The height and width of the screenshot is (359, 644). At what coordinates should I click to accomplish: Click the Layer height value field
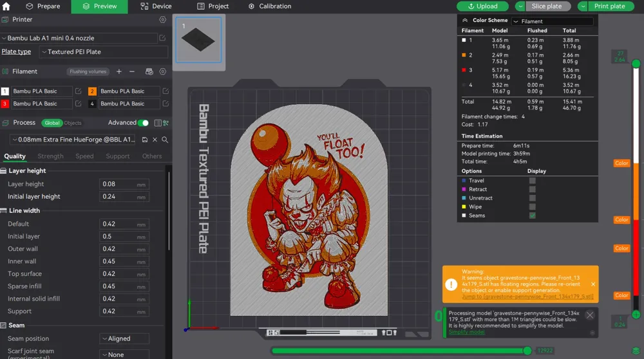coord(124,184)
